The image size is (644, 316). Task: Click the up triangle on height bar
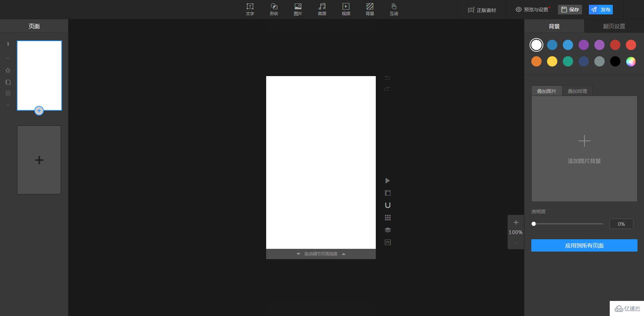[344, 254]
